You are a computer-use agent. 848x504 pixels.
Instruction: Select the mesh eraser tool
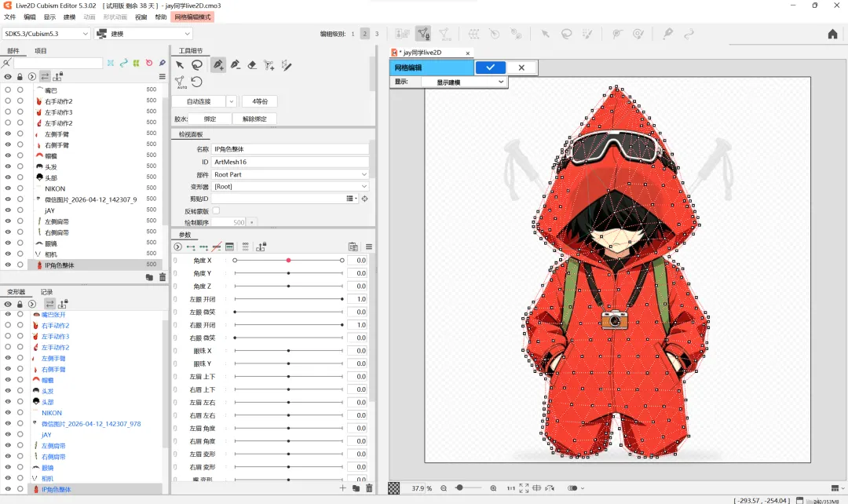[x=252, y=65]
